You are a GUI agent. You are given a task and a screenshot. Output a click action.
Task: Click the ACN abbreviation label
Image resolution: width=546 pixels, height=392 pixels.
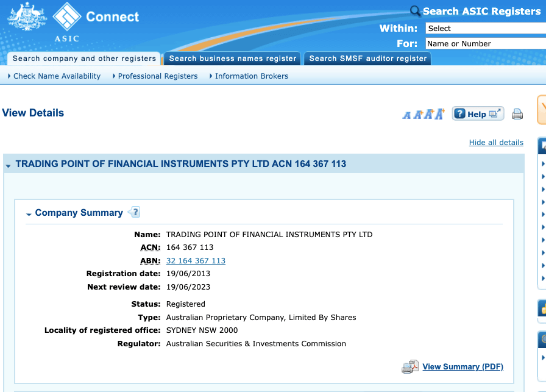[x=151, y=248]
